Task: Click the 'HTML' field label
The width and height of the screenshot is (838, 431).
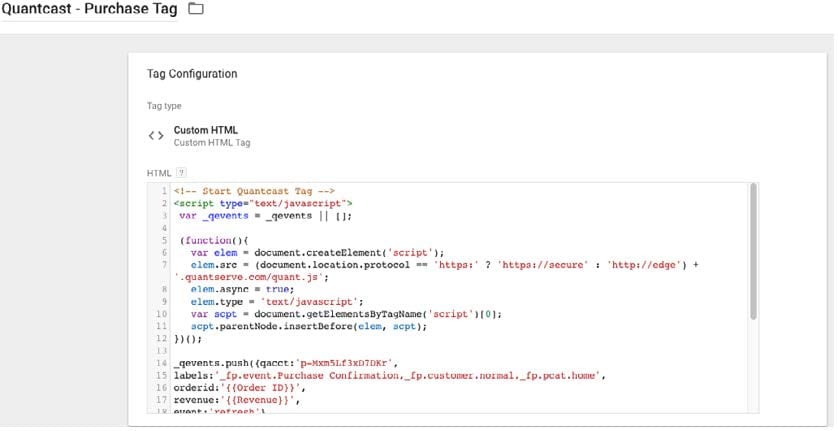Action: (x=159, y=173)
